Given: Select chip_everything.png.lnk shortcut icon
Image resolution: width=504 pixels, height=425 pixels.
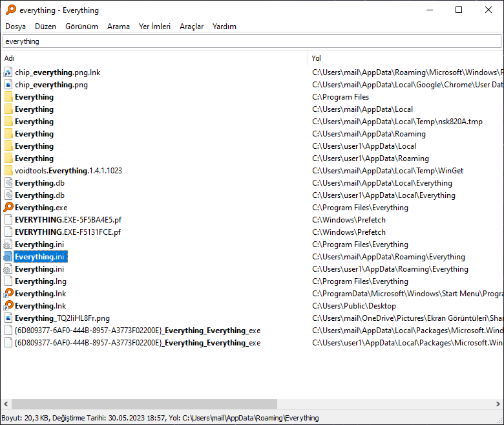Looking at the screenshot, I should pyautogui.click(x=8, y=72).
